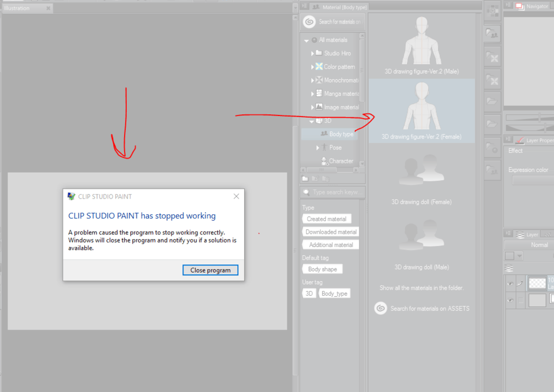This screenshot has width=554, height=392.
Task: Click the delete material folder trash icon
Action: click(x=325, y=179)
